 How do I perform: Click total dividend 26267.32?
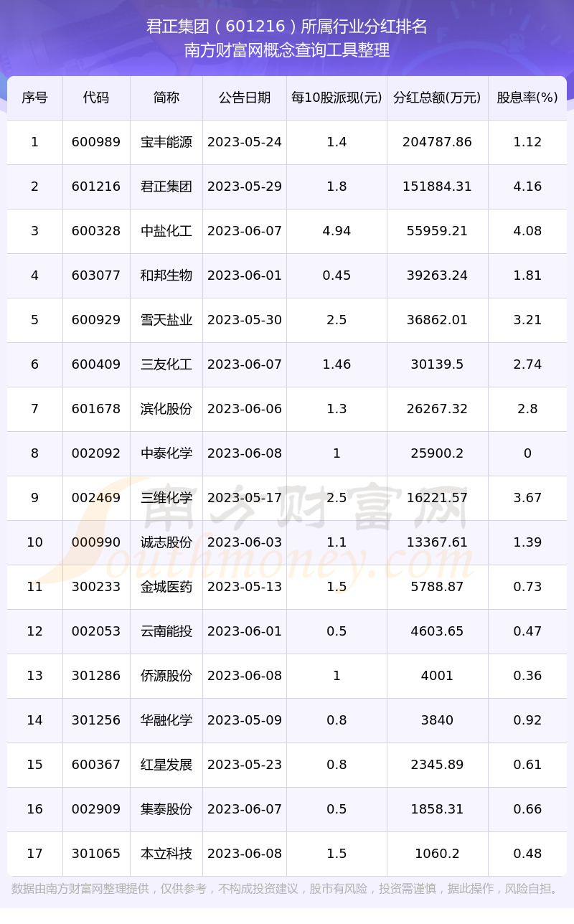[438, 409]
